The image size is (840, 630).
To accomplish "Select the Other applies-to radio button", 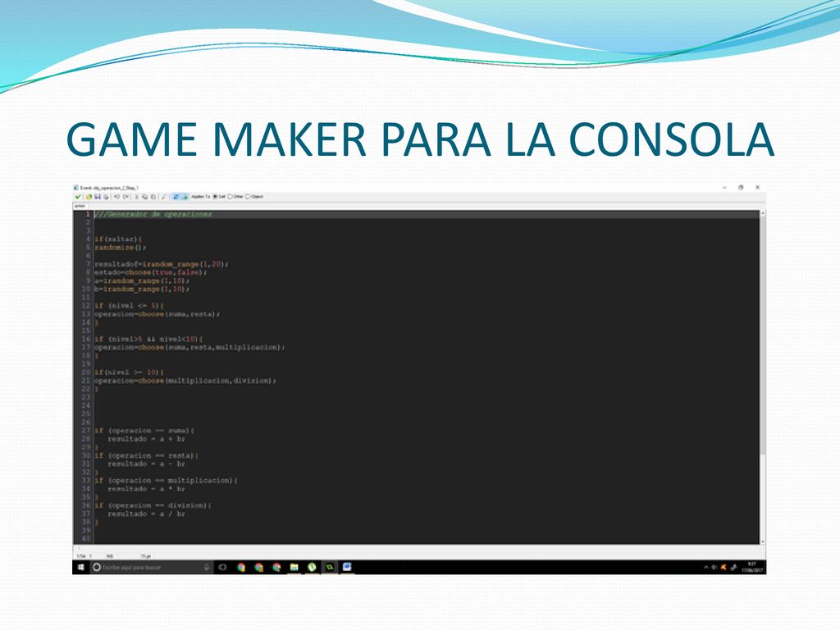I will click(235, 197).
